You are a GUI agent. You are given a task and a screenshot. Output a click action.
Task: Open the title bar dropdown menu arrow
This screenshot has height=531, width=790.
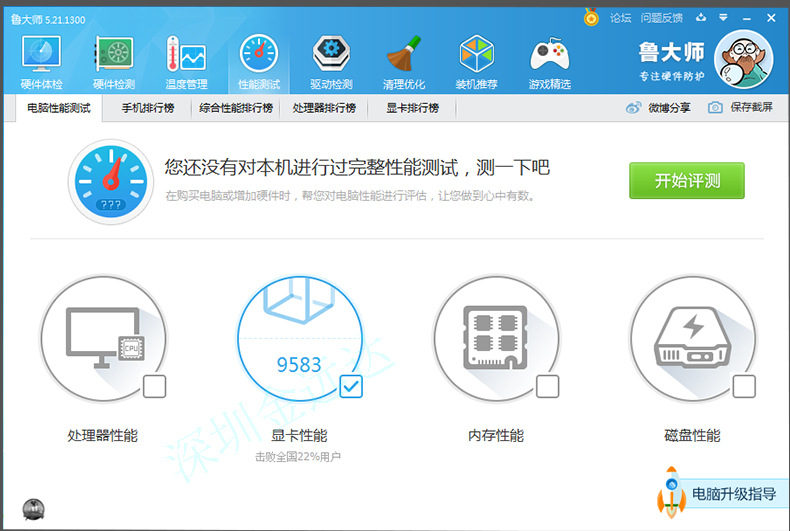(x=723, y=18)
